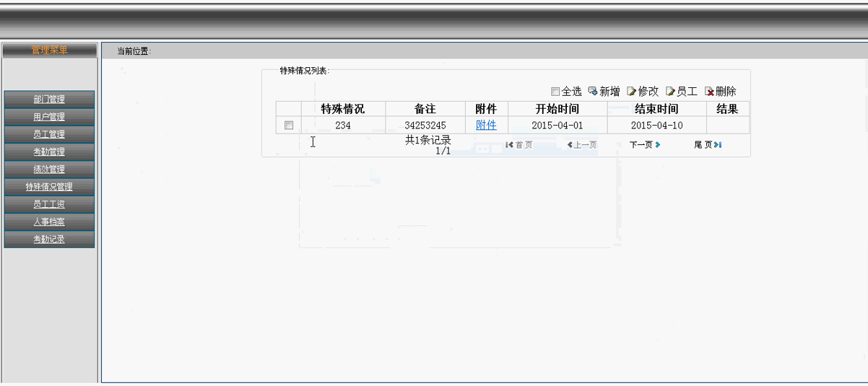Click the 结果 column header
This screenshot has height=386, width=868.
[x=727, y=109]
